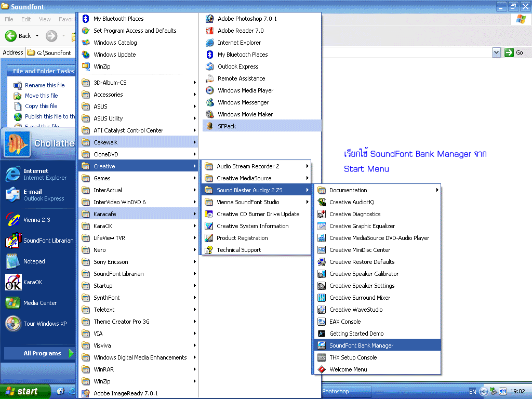
Task: Click the All Programs button
Action: pos(39,353)
